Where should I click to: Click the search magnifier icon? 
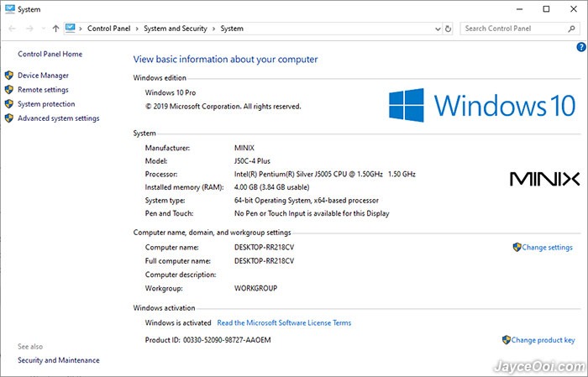point(571,29)
